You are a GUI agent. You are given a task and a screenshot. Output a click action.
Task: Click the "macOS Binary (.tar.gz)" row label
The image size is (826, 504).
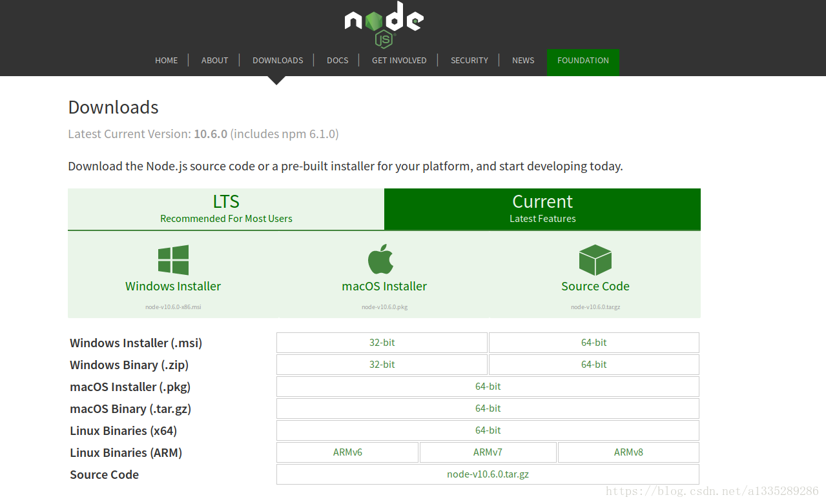130,409
